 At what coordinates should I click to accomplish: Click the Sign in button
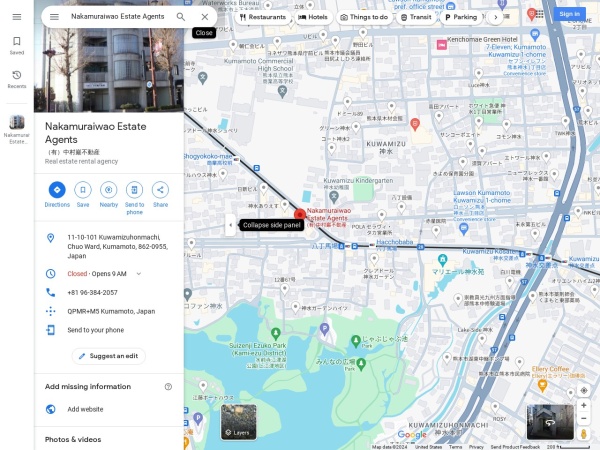569,14
